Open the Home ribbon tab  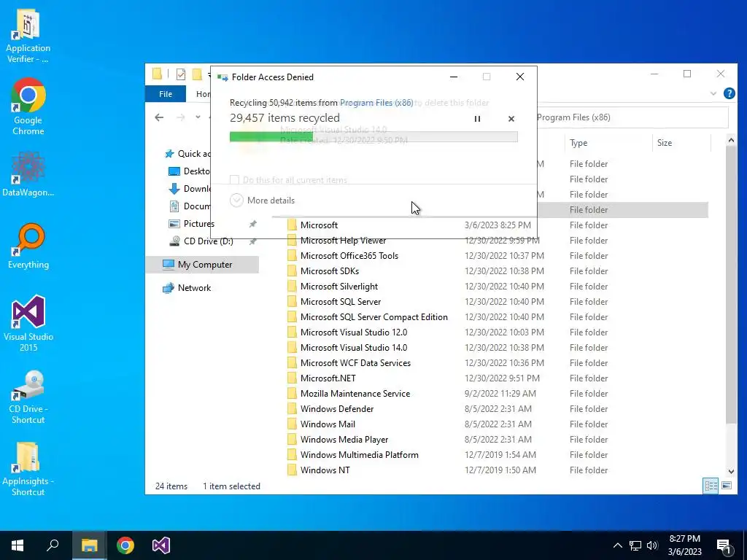point(204,94)
